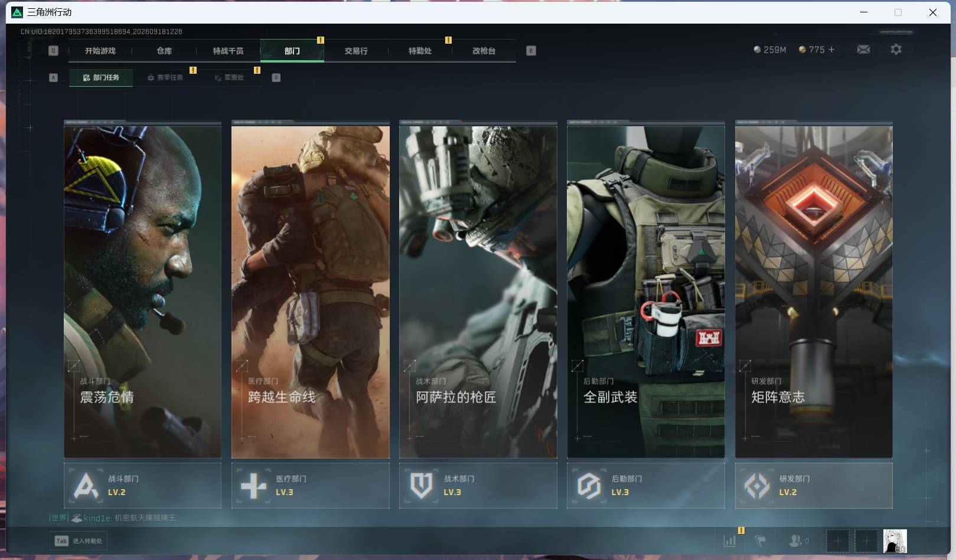Image resolution: width=956 pixels, height=560 pixels.
Task: Click the 三角洲行动 app logo in title bar
Action: click(17, 12)
